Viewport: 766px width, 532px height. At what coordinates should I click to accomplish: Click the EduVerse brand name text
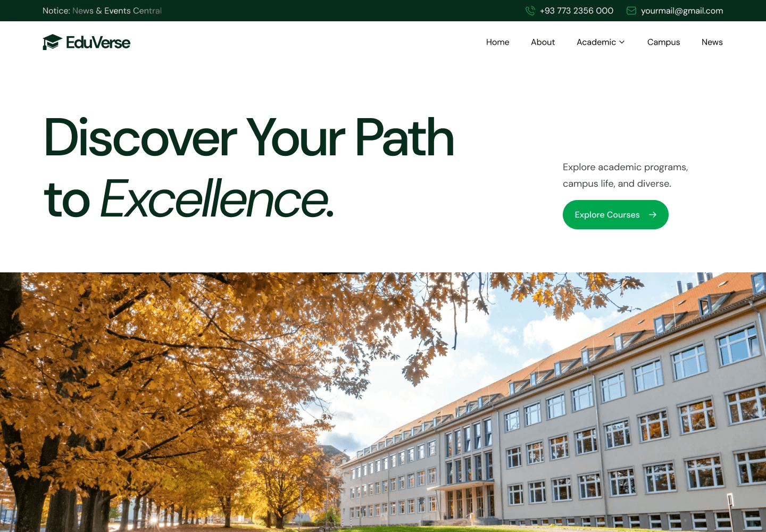pyautogui.click(x=98, y=43)
